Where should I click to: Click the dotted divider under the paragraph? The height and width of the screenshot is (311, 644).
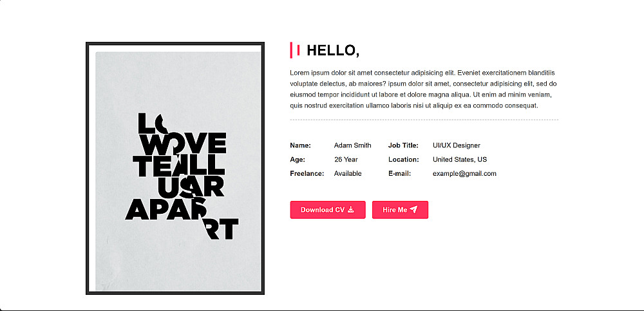coord(424,120)
